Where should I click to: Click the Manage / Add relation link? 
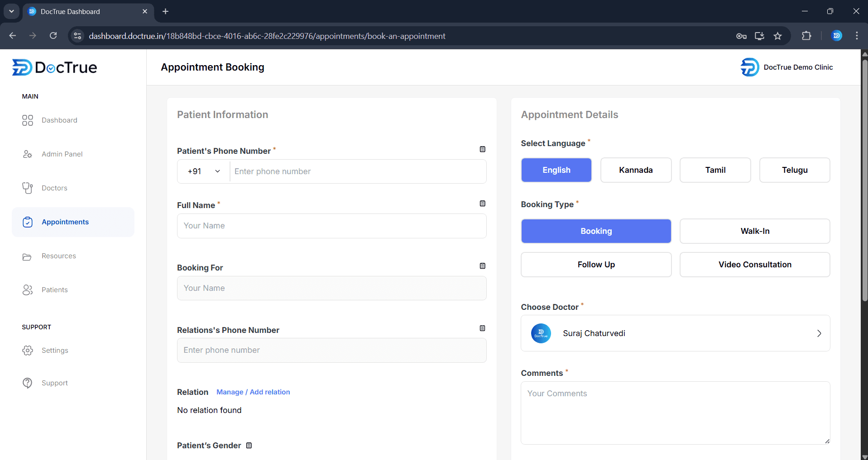(x=253, y=392)
